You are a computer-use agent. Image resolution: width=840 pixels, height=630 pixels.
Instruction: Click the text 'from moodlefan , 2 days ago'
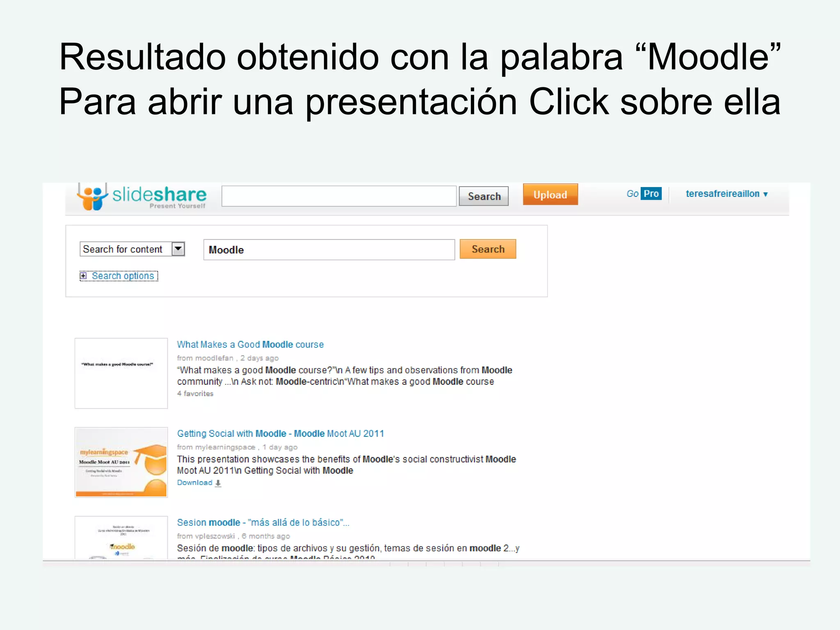pos(228,358)
